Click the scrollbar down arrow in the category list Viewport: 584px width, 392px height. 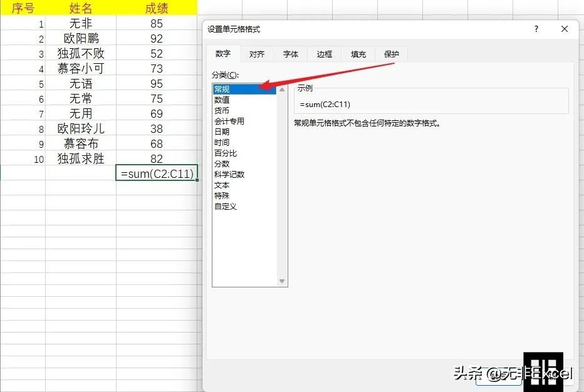click(x=282, y=282)
